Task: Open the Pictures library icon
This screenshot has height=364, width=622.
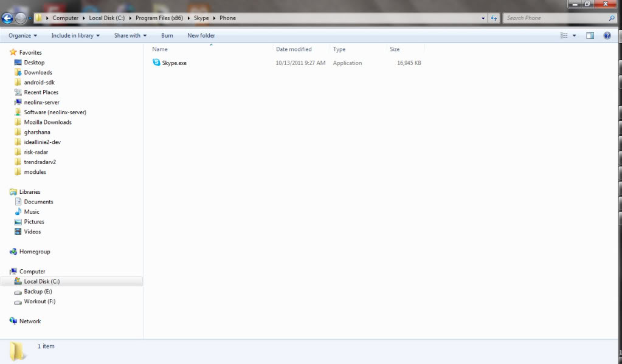Action: tap(18, 222)
